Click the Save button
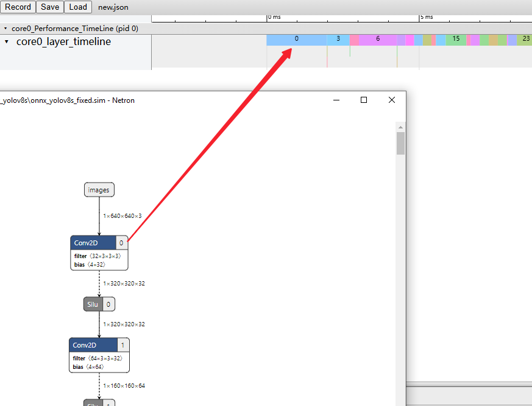Screen dimensions: 532x406 50,7
